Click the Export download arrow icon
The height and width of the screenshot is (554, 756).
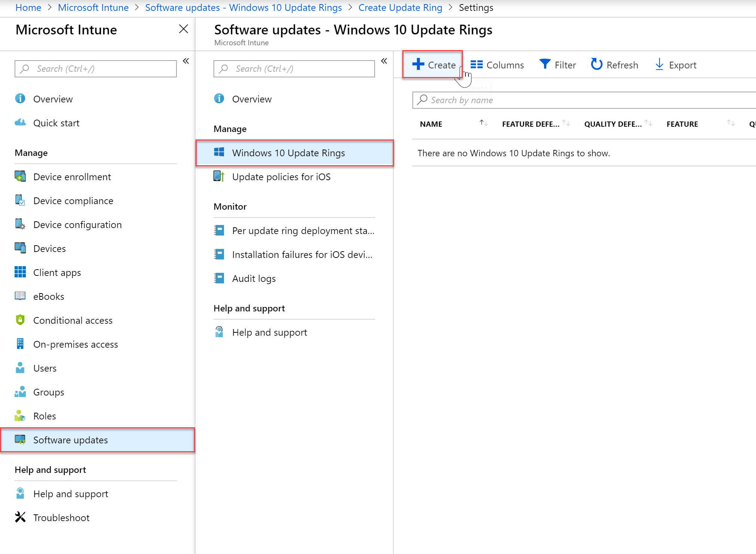[x=659, y=64]
